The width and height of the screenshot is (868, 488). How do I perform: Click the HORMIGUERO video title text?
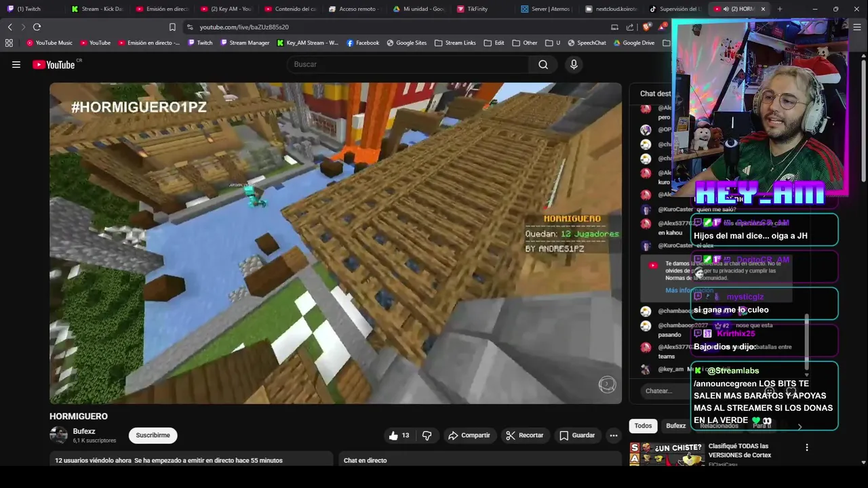click(x=79, y=416)
